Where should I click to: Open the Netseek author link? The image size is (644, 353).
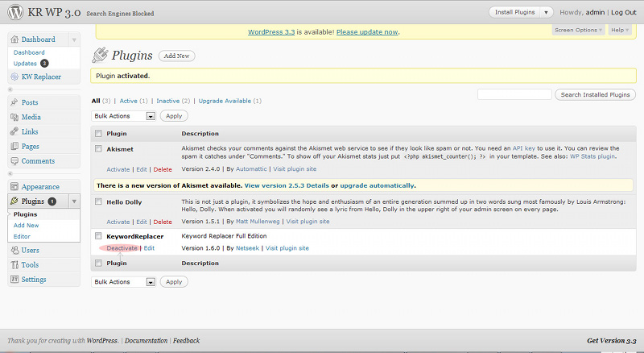(248, 248)
